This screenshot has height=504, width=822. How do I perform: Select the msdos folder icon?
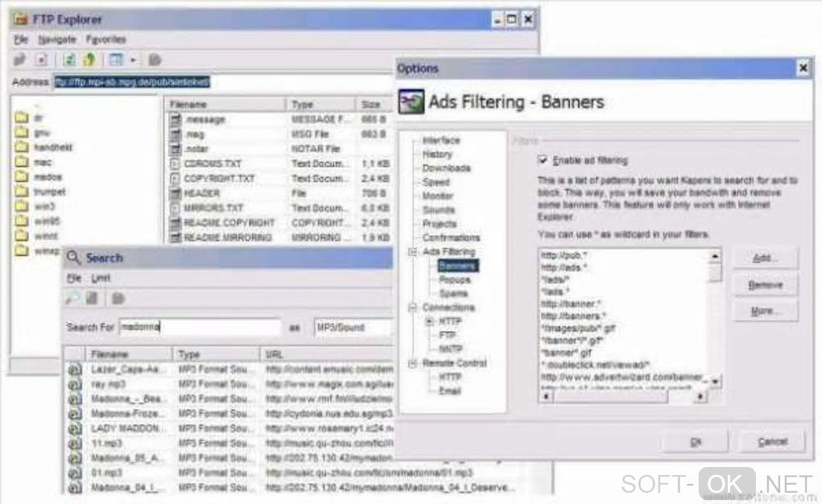(x=21, y=176)
